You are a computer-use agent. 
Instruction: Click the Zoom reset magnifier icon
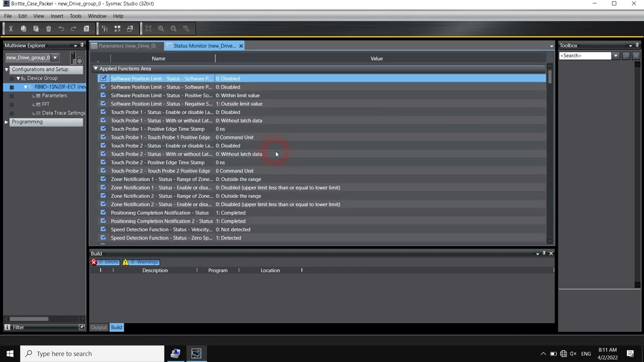186,29
